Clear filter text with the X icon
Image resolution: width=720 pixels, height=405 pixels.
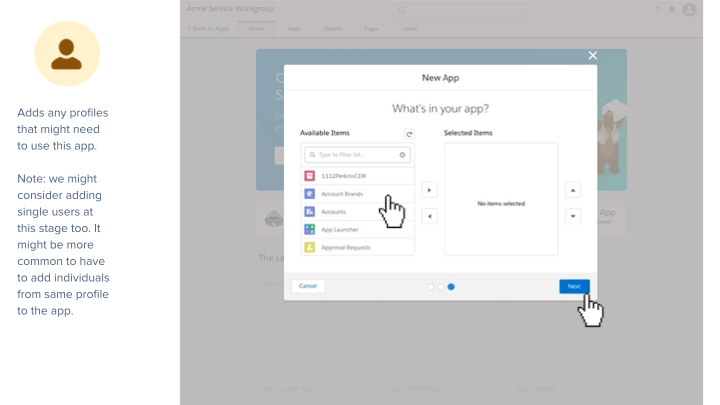(403, 155)
